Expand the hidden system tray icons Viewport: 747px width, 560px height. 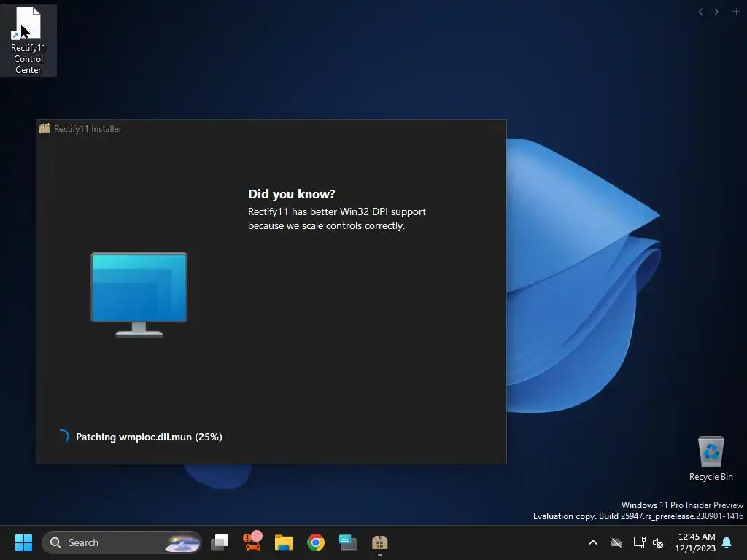(x=593, y=542)
